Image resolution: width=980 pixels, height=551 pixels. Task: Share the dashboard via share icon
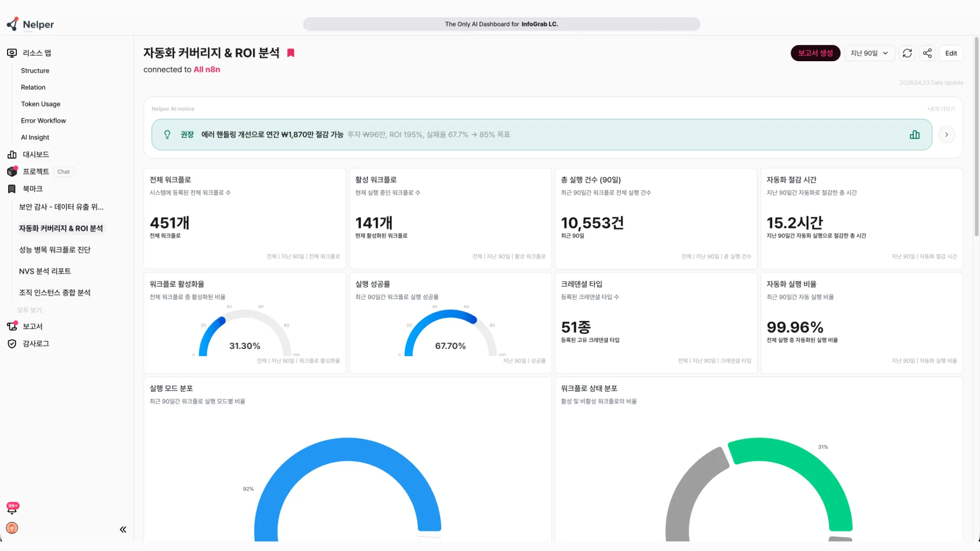(927, 53)
